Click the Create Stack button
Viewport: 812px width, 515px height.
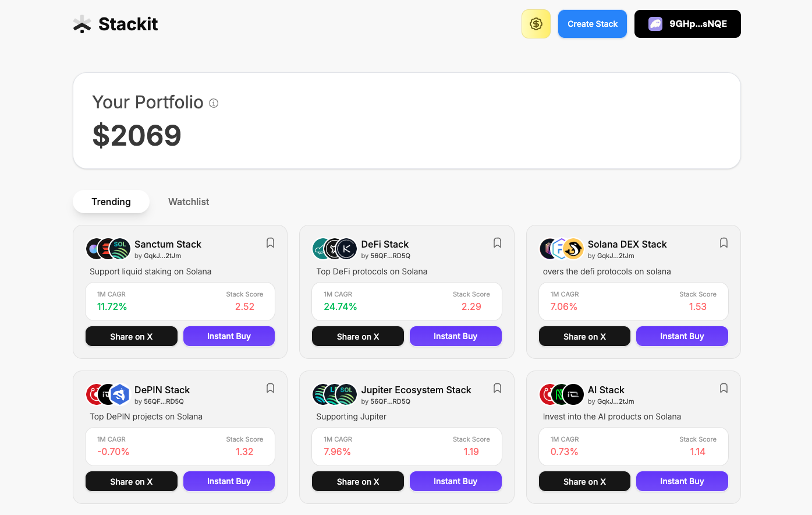point(593,24)
